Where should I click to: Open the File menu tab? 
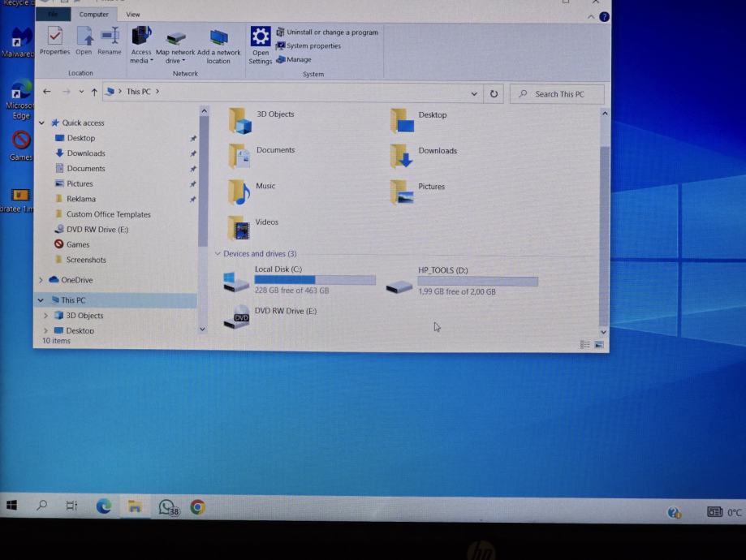click(x=53, y=15)
